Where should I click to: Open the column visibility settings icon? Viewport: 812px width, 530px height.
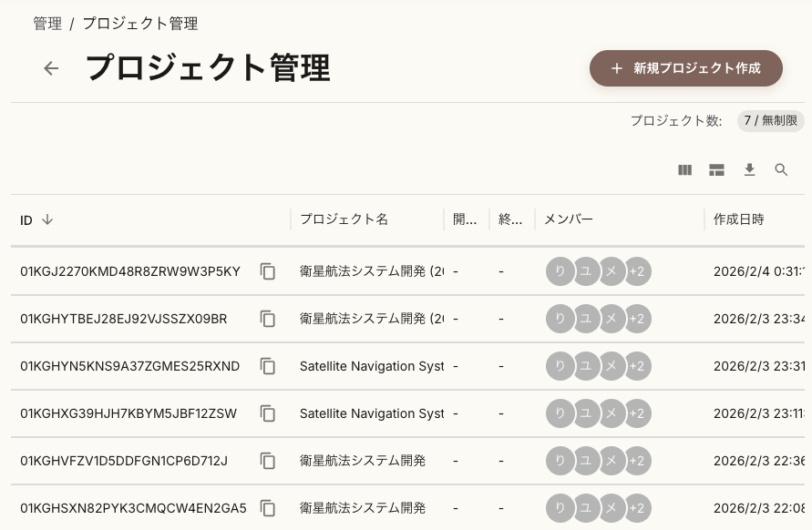(685, 170)
